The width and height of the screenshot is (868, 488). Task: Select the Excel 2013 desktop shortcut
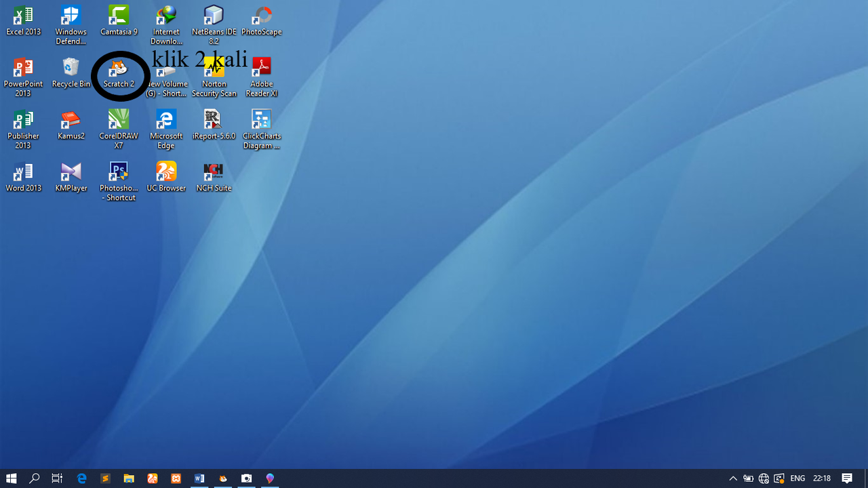coord(24,21)
